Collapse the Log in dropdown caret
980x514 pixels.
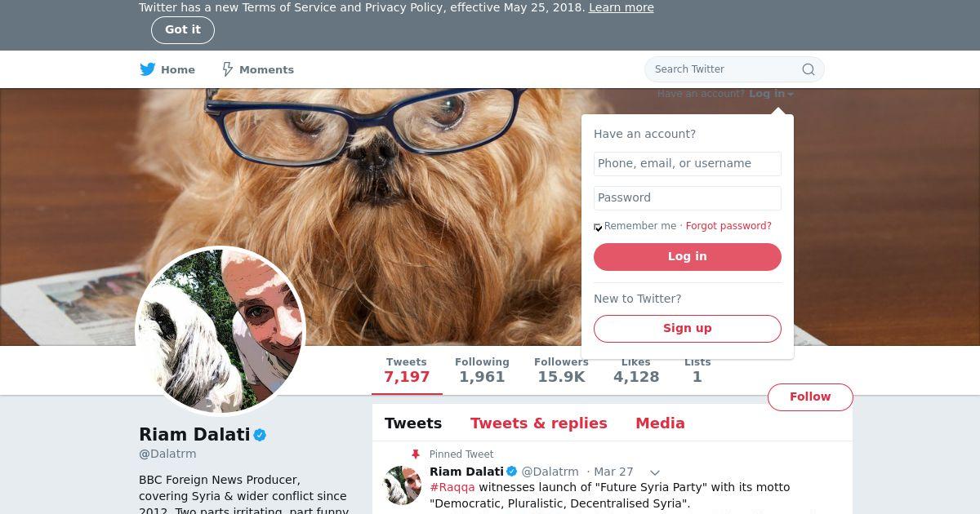[791, 95]
